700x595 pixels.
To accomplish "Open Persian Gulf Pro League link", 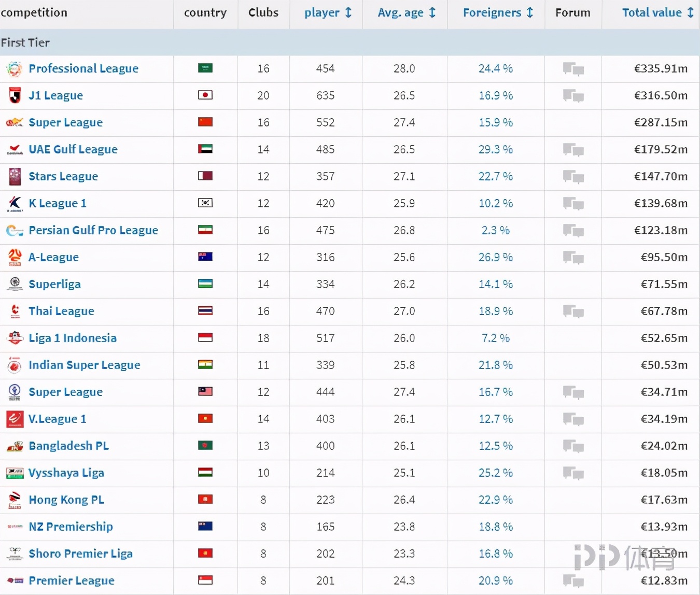I will click(x=93, y=230).
